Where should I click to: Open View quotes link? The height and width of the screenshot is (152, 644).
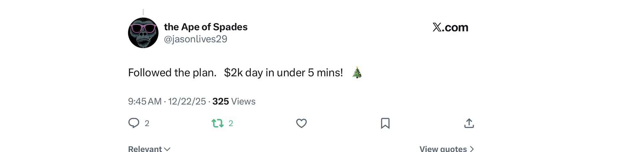pyautogui.click(x=443, y=149)
